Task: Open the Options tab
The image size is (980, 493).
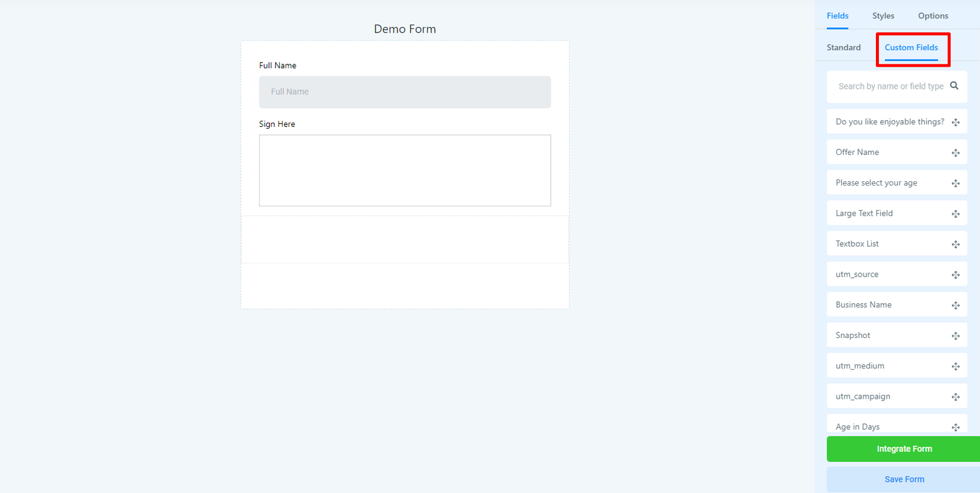Action: coord(932,16)
